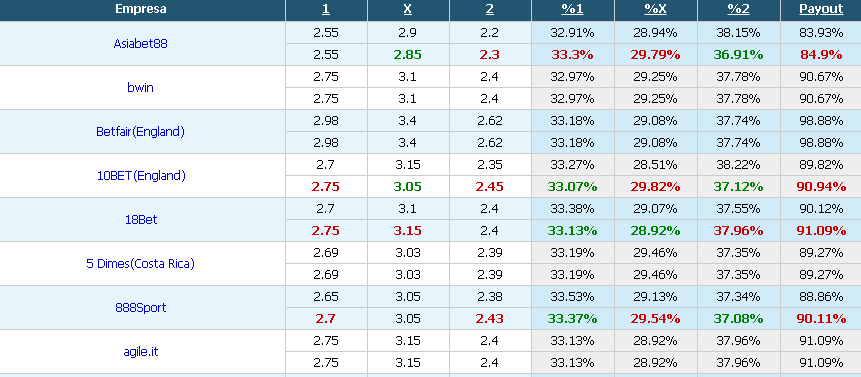Open the 888Sport bookmaker link
The height and width of the screenshot is (377, 861).
pyautogui.click(x=141, y=307)
